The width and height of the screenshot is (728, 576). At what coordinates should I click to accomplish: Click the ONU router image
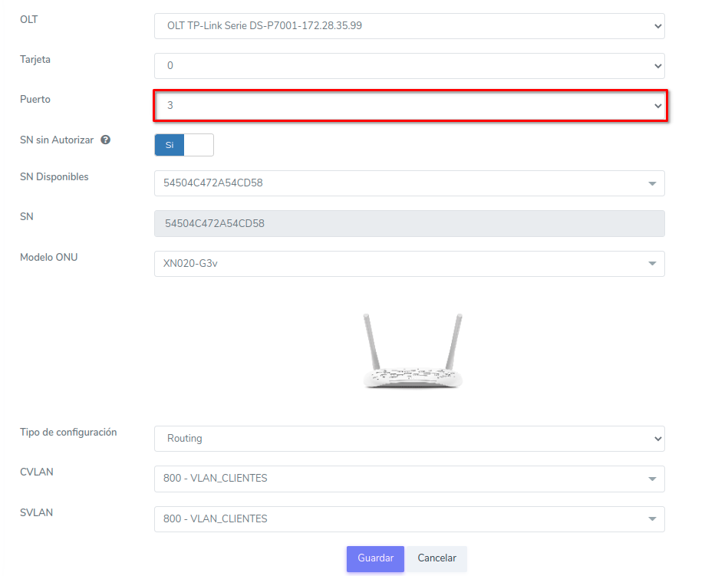(413, 351)
